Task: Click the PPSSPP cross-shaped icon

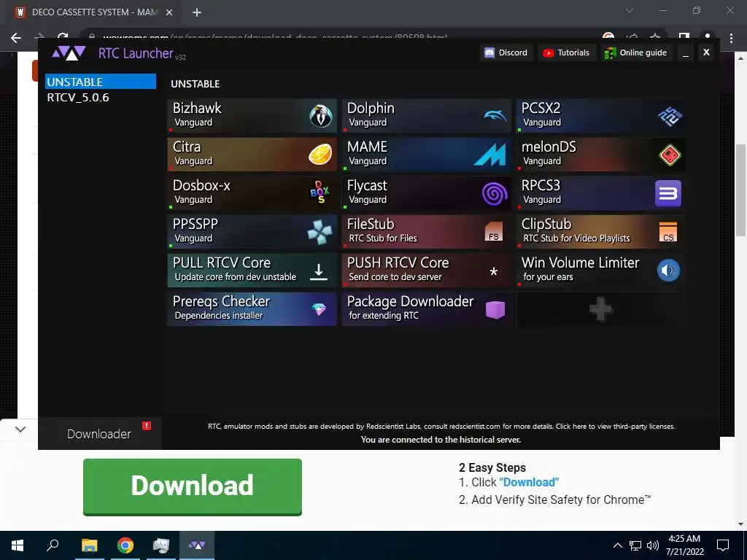Action: [320, 232]
